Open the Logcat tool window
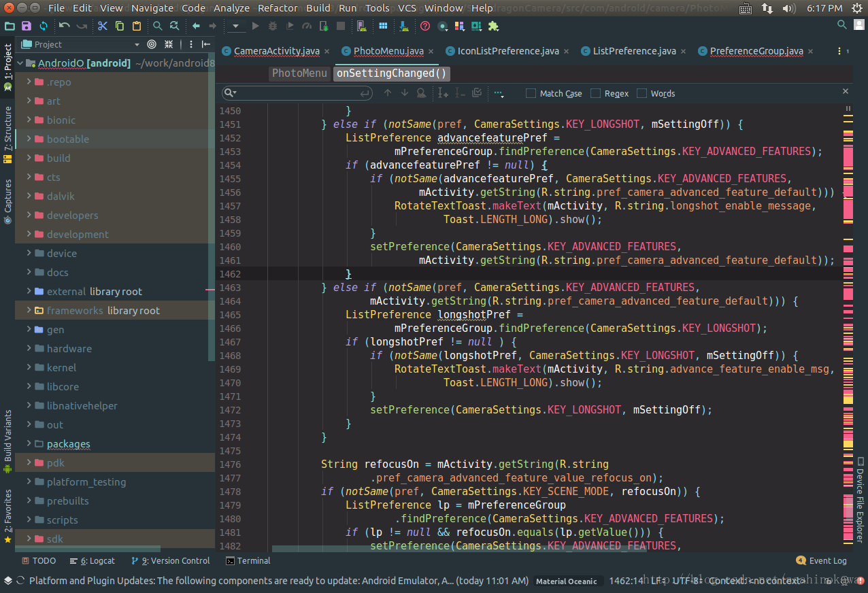Screen dimensions: 868x593 93,561
